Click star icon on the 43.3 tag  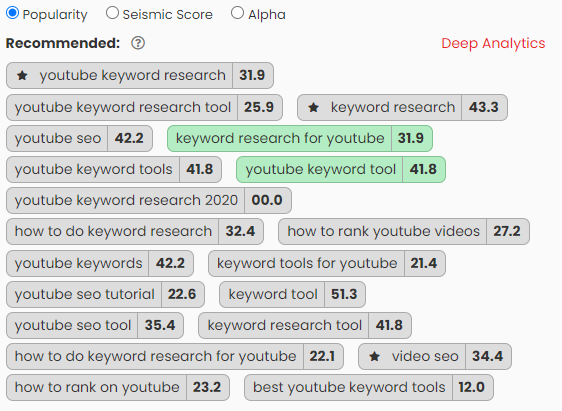314,107
